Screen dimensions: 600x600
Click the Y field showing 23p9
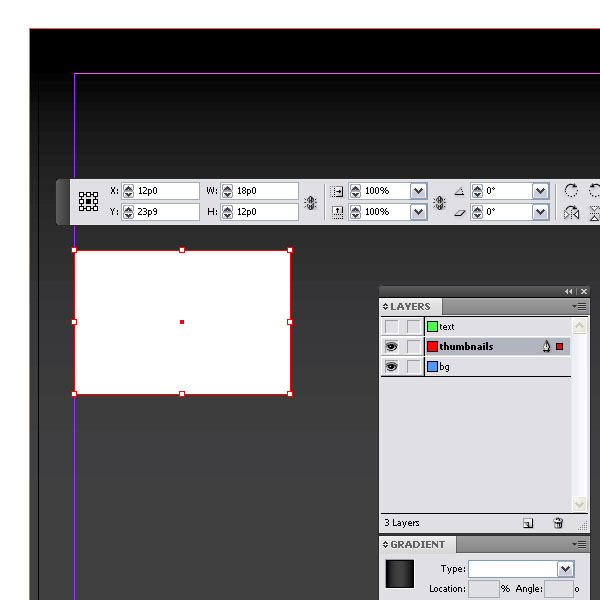tap(167, 212)
